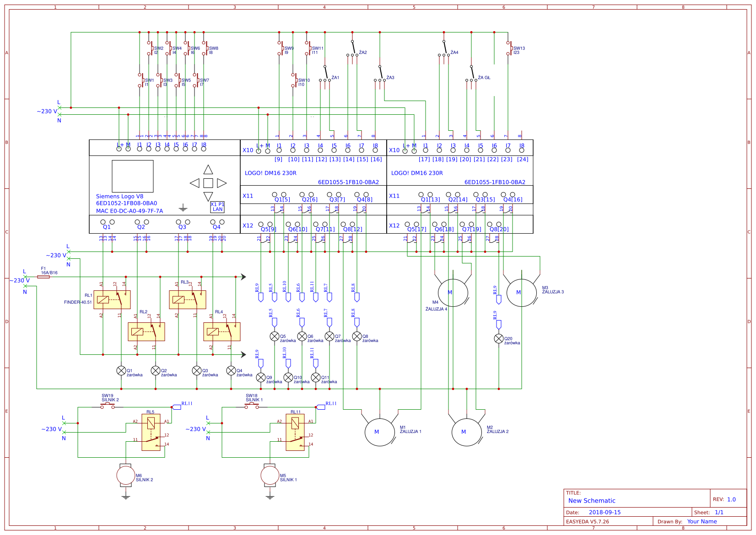This screenshot has height=535, width=756.
Task: Select the RL1 FINDER-40.51 relay symbol
Action: click(112, 300)
